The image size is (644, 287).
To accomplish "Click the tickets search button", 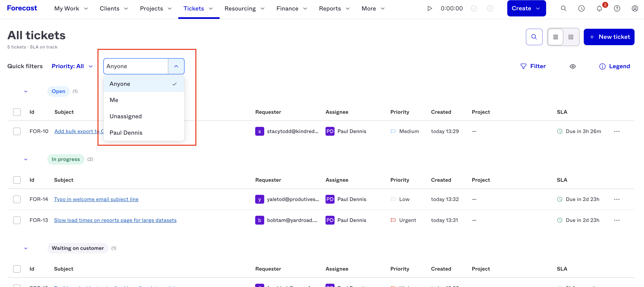I will (534, 37).
